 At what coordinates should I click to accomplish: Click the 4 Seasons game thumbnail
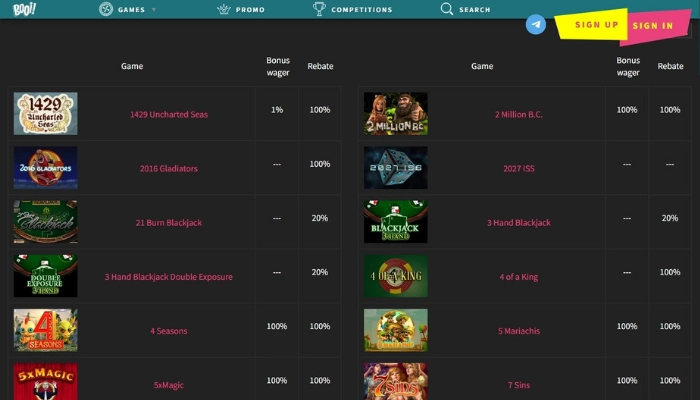pos(45,330)
